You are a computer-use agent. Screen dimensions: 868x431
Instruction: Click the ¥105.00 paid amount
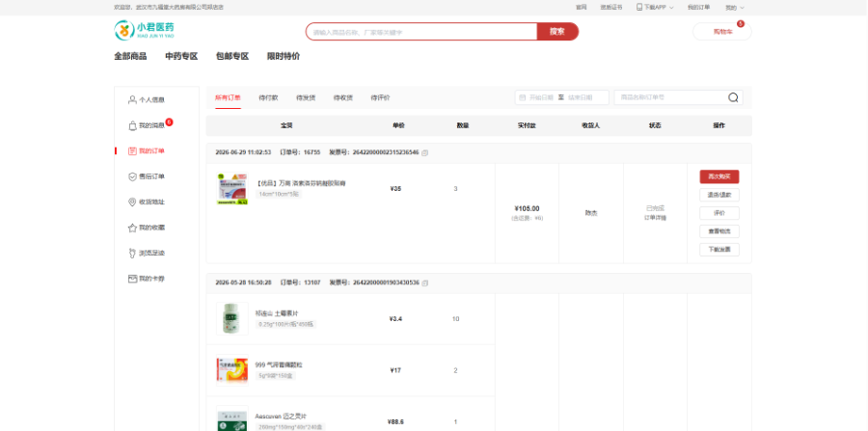click(x=527, y=208)
